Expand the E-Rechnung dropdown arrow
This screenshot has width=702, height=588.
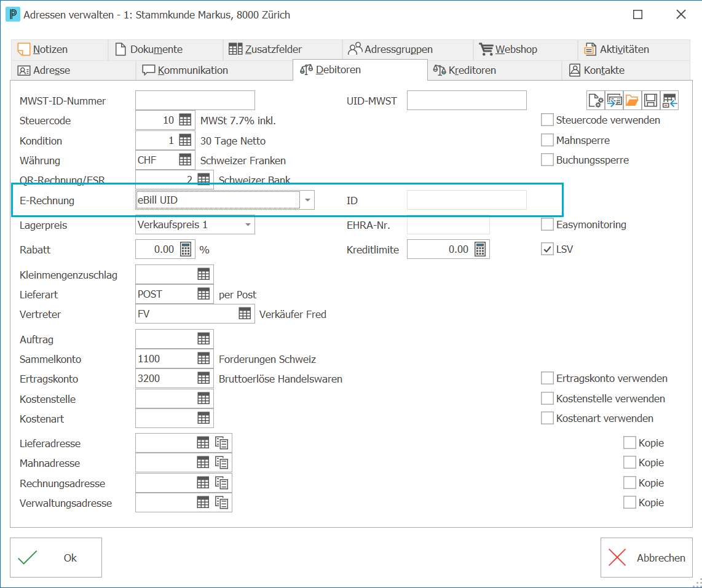pos(307,200)
